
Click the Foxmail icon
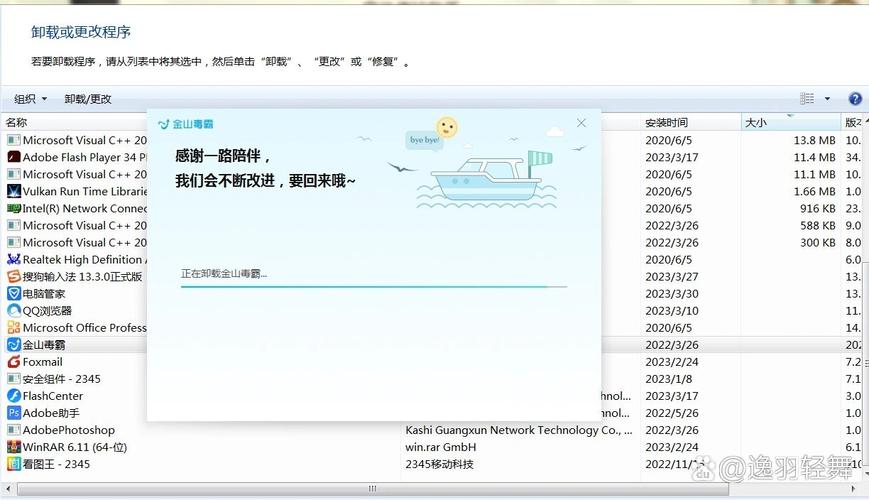coord(14,362)
